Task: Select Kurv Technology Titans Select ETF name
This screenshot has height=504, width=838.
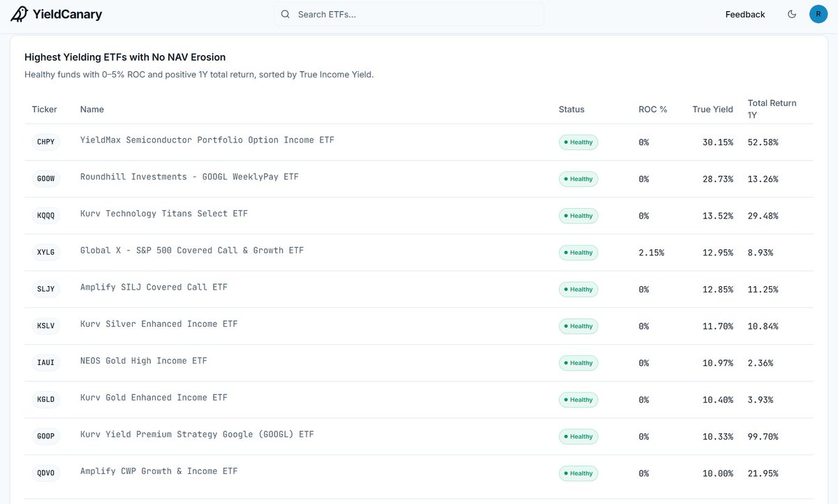Action: point(164,214)
